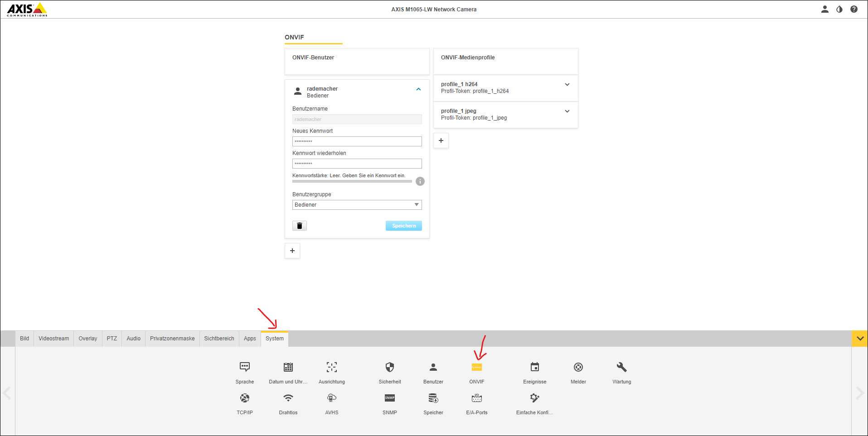Collapse the rademacher user panel
This screenshot has height=436, width=868.
tap(419, 89)
